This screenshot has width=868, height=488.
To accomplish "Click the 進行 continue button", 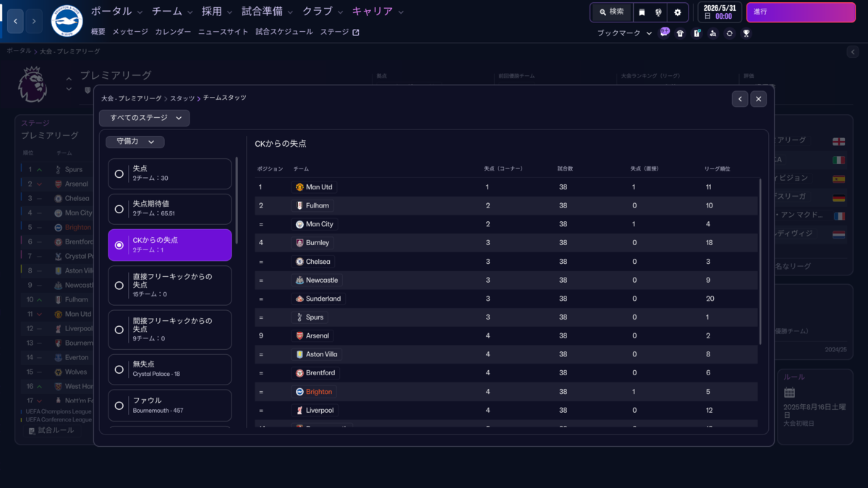I will point(800,12).
